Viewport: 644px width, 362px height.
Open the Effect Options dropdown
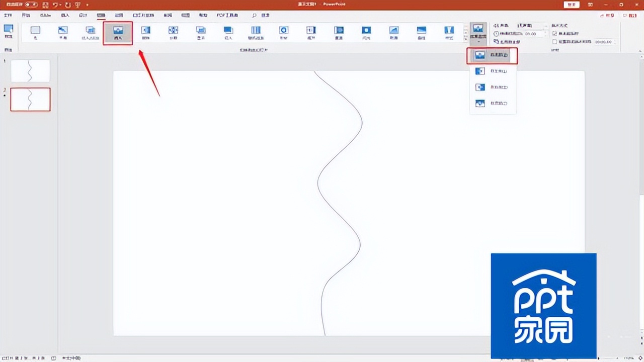(478, 33)
